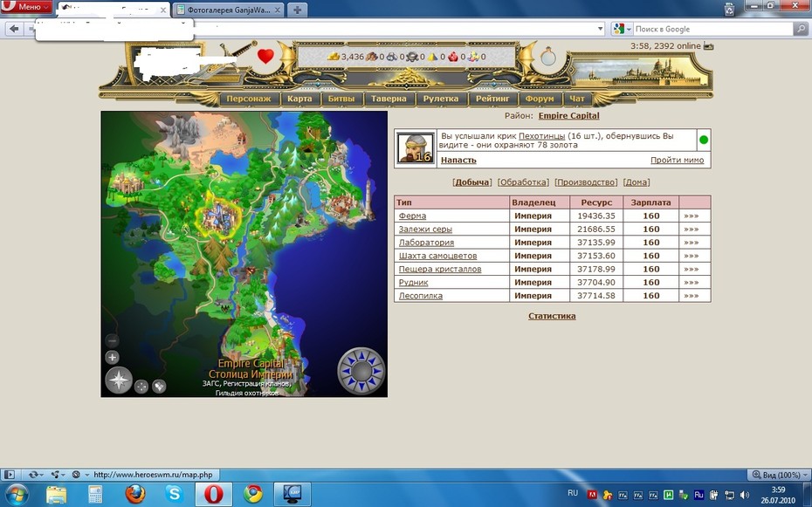Open the Рудник facility link

(413, 282)
